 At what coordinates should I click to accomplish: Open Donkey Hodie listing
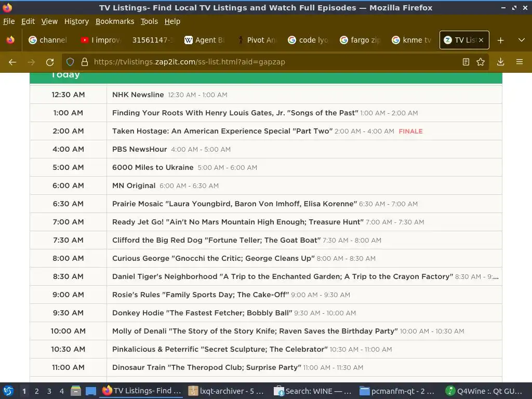[x=202, y=313]
